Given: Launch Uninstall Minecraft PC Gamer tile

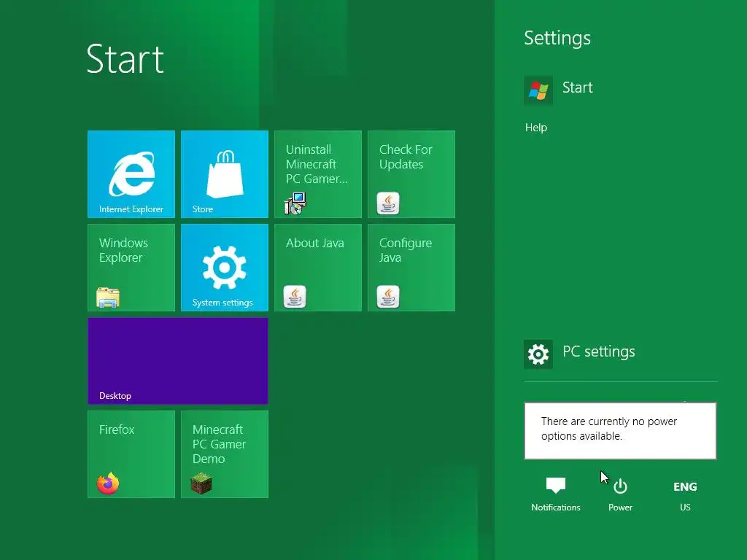Looking at the screenshot, I should point(318,174).
